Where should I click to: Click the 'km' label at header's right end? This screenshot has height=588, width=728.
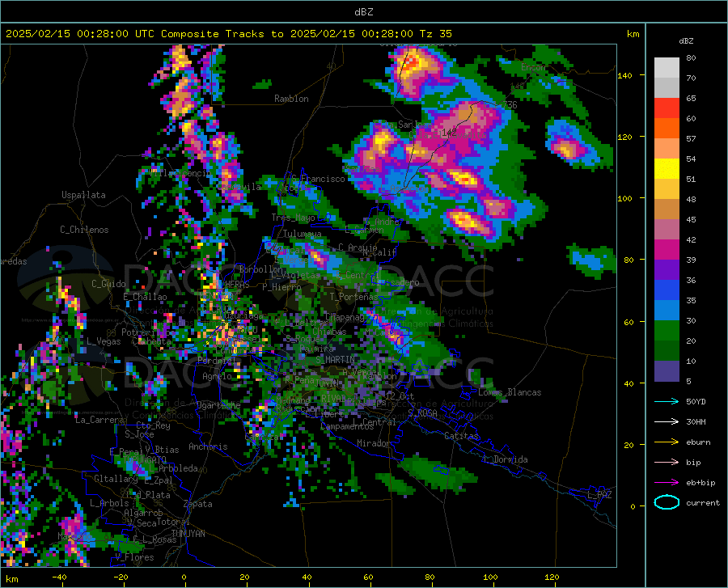(x=633, y=34)
